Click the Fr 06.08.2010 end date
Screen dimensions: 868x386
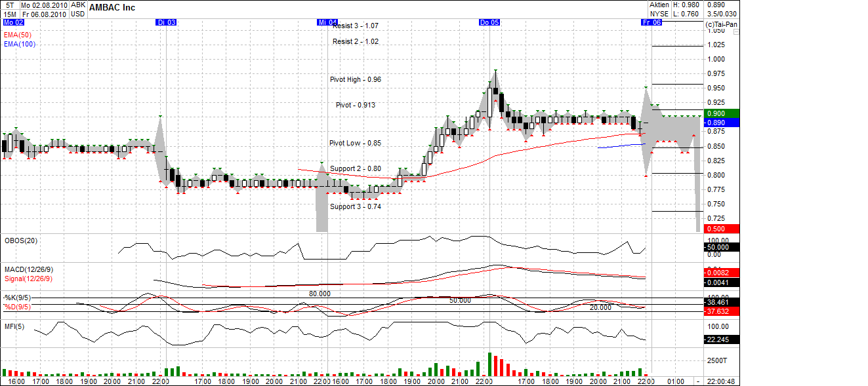coord(43,14)
